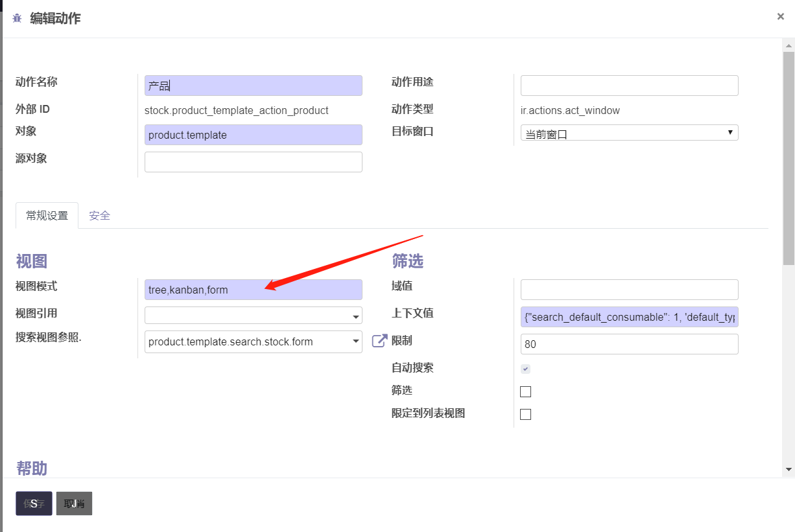Image resolution: width=795 pixels, height=532 pixels.
Task: Open search view reference record via external link icon
Action: pos(379,340)
